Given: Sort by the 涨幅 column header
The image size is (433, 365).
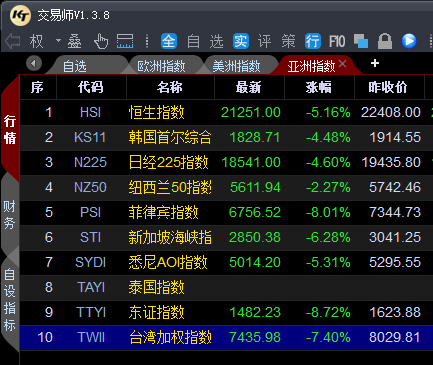Looking at the screenshot, I should click(319, 87).
